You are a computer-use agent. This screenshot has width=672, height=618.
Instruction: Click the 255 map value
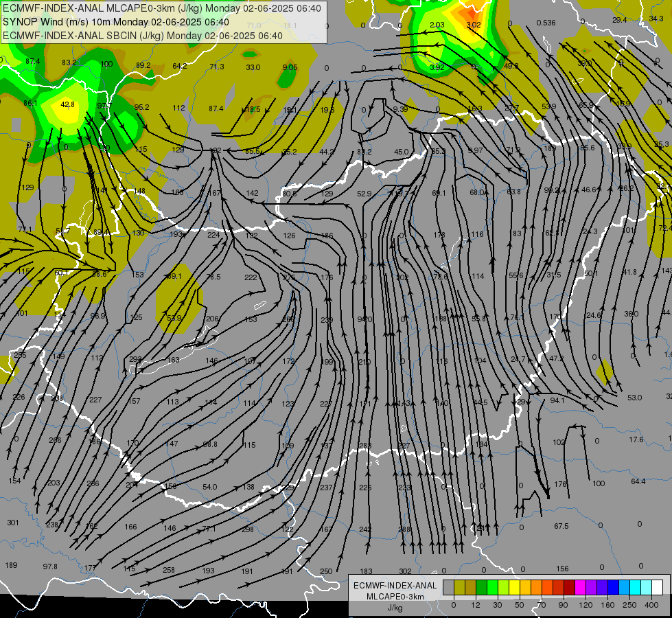point(20,355)
